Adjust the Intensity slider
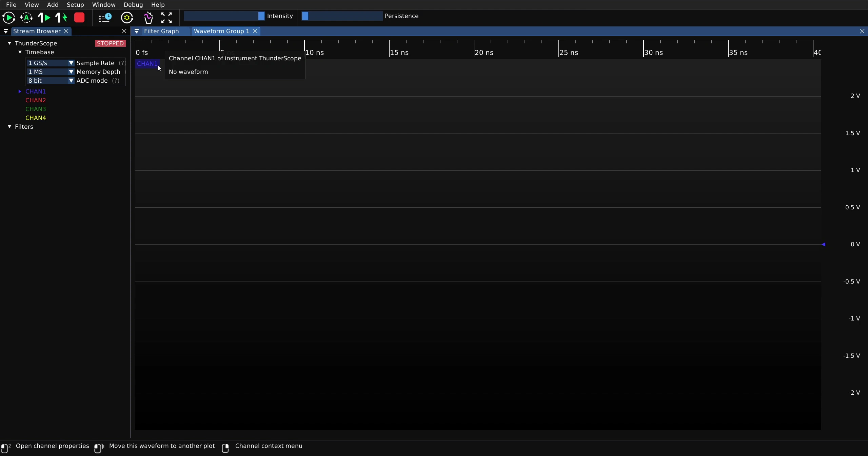Screen dimensions: 868x456 [224, 16]
